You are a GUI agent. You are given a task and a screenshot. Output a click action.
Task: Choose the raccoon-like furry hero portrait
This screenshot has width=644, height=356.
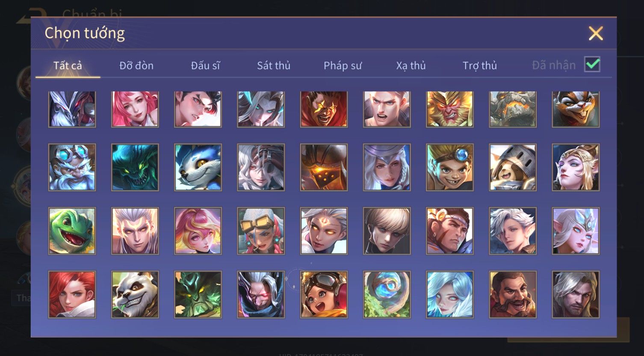point(576,109)
